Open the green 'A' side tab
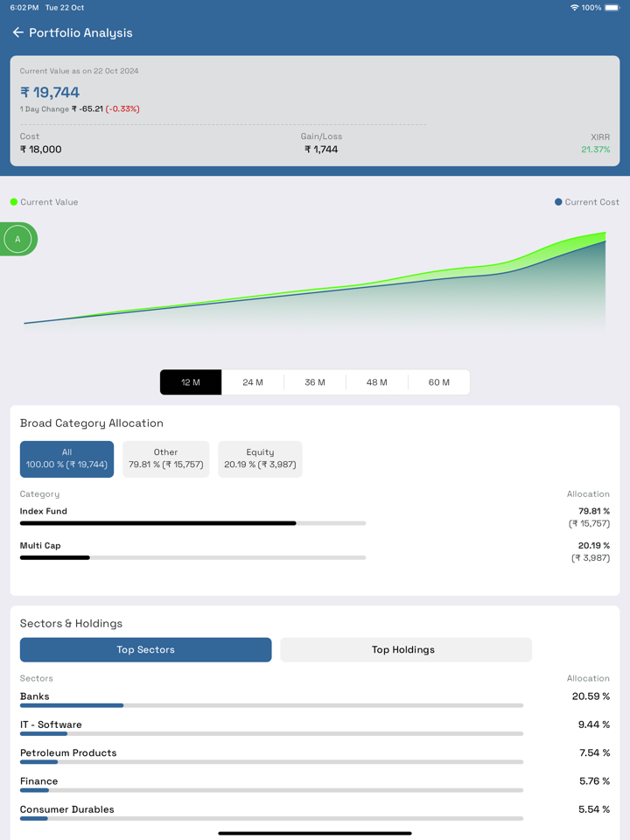This screenshot has height=840, width=630. (18, 239)
